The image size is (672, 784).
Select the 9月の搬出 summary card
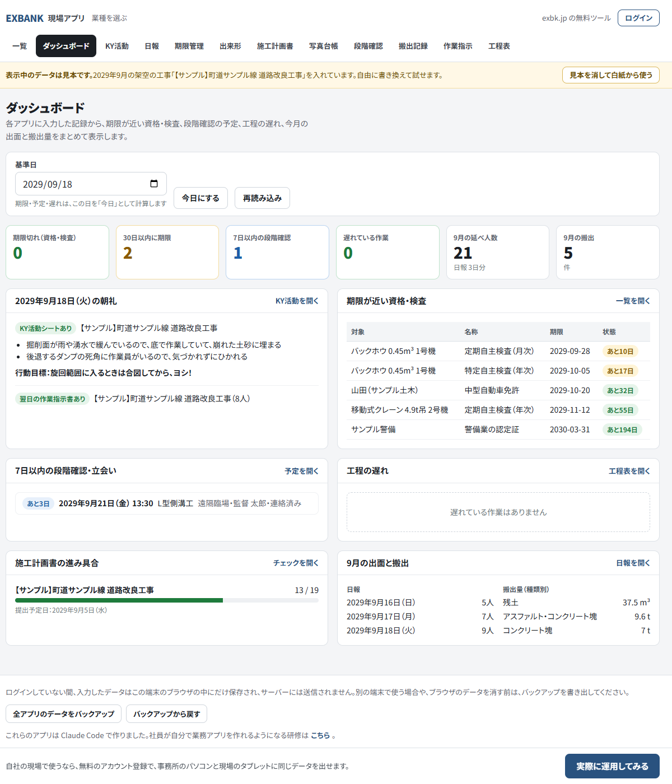click(x=608, y=252)
